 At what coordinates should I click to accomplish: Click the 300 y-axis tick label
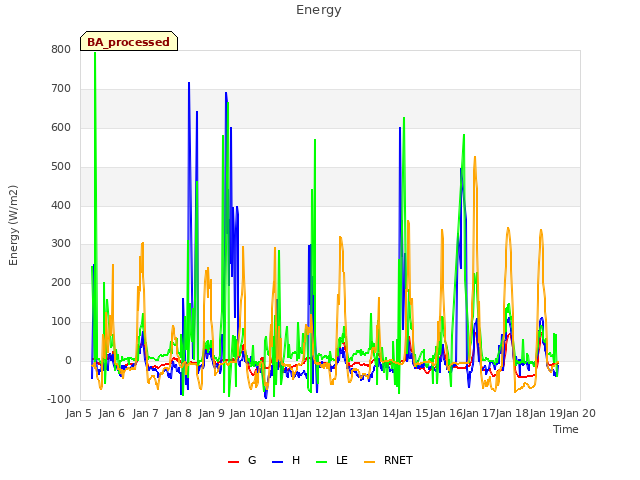pos(61,244)
